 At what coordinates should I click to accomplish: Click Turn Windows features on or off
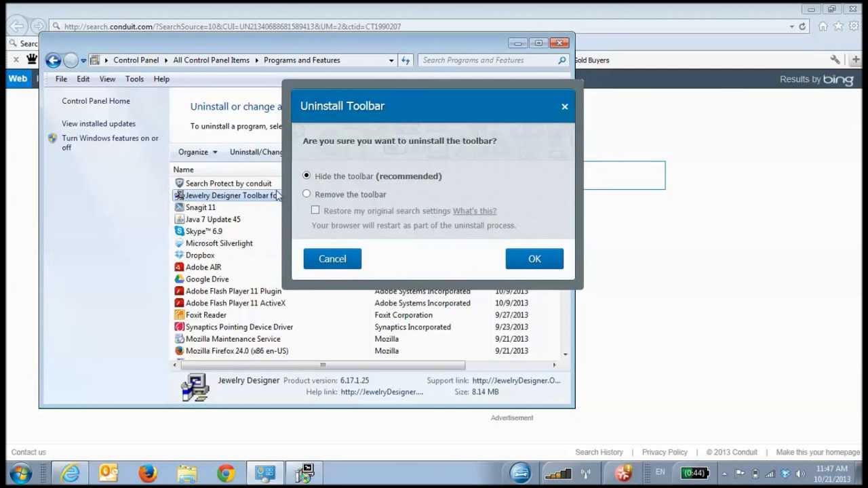coord(110,143)
